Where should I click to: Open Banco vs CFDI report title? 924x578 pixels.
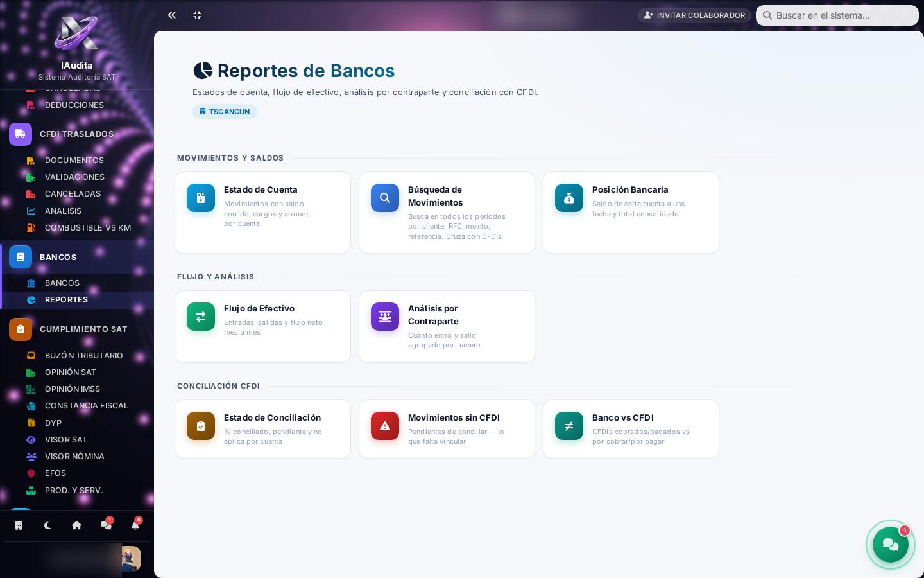point(623,417)
